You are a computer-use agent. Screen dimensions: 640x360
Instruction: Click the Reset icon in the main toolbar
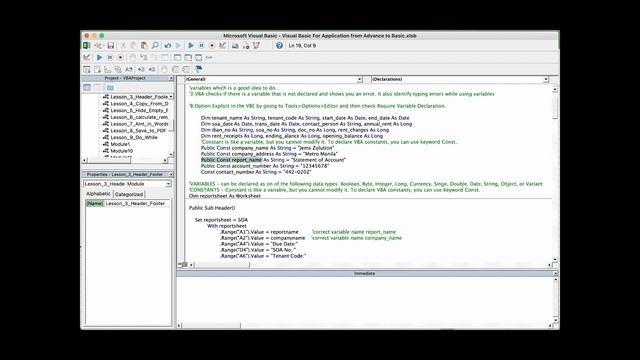tap(212, 45)
